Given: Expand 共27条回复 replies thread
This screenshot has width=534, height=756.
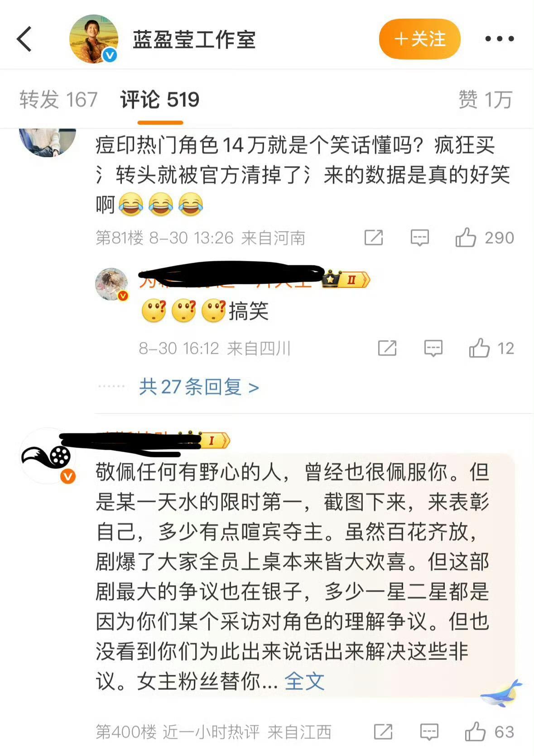Looking at the screenshot, I should coord(199,387).
